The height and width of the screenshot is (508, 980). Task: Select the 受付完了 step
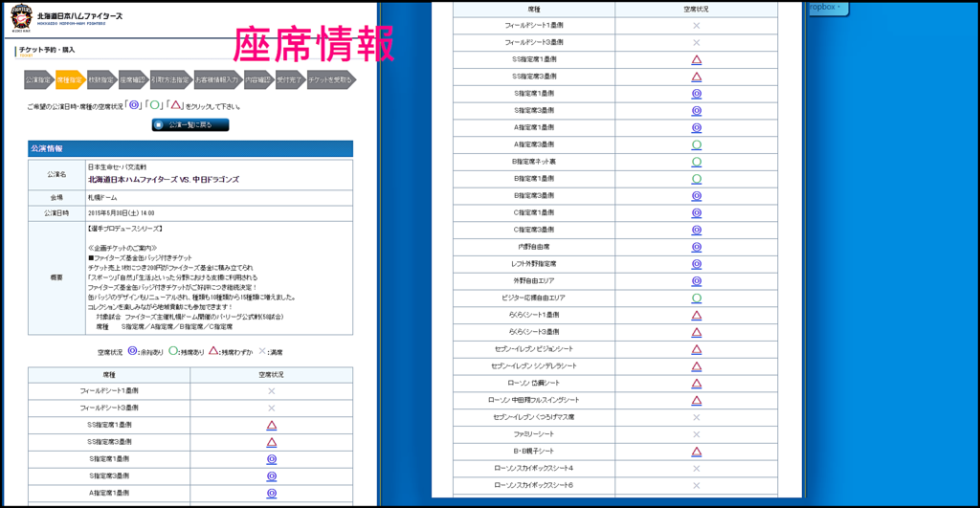click(x=290, y=80)
